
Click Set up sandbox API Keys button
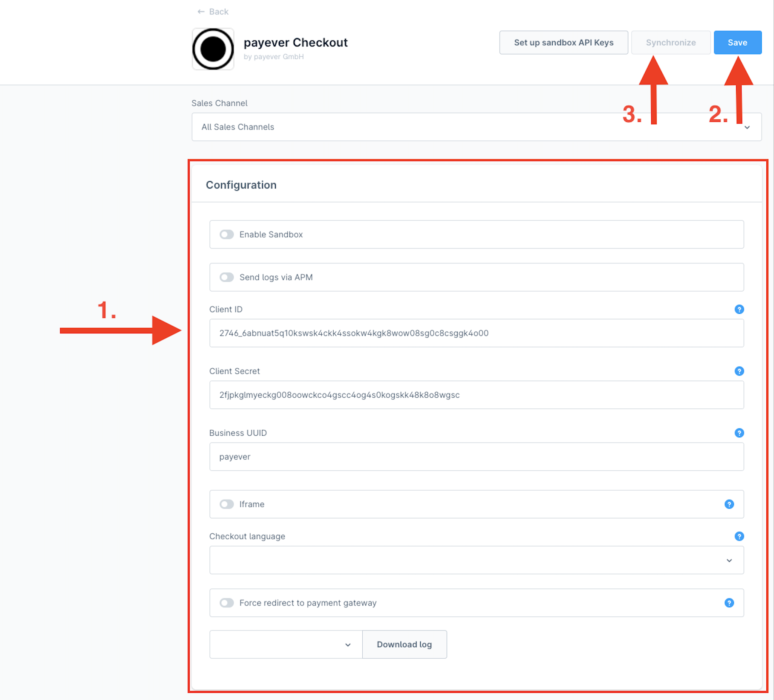563,43
